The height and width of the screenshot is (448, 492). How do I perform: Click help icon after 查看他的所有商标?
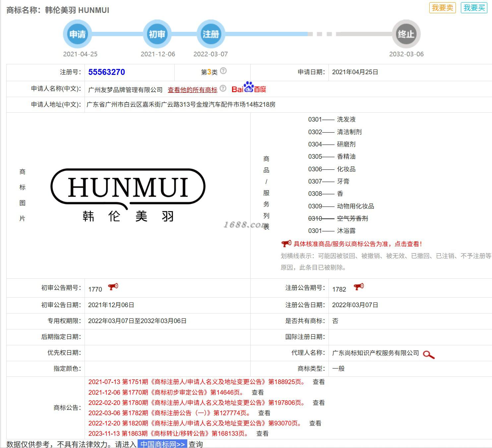223,88
